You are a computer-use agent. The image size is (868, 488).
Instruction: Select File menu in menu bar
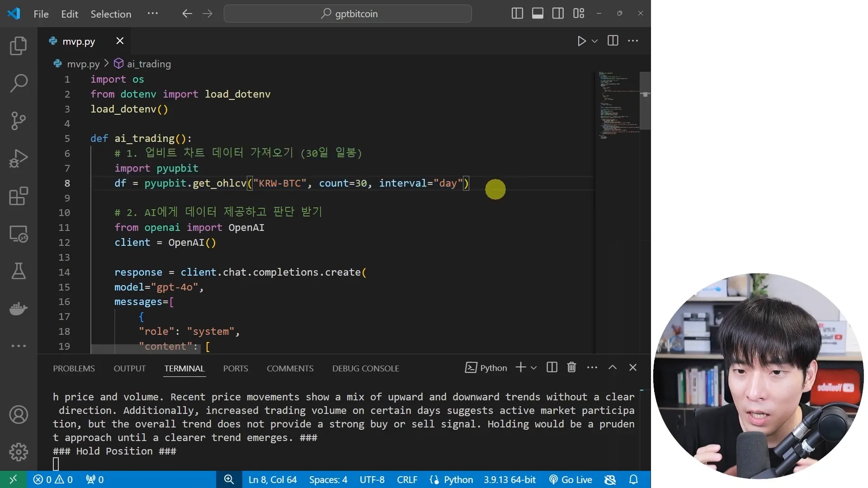click(x=41, y=13)
